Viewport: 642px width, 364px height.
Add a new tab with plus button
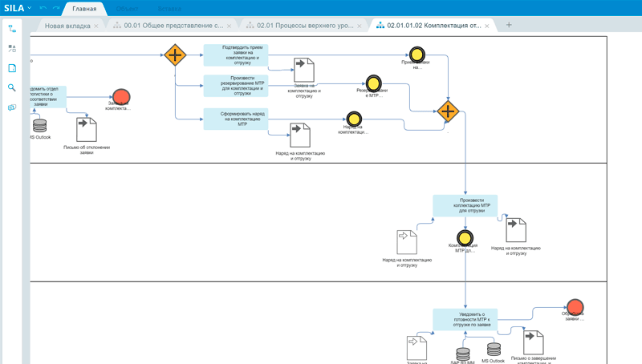pyautogui.click(x=509, y=26)
